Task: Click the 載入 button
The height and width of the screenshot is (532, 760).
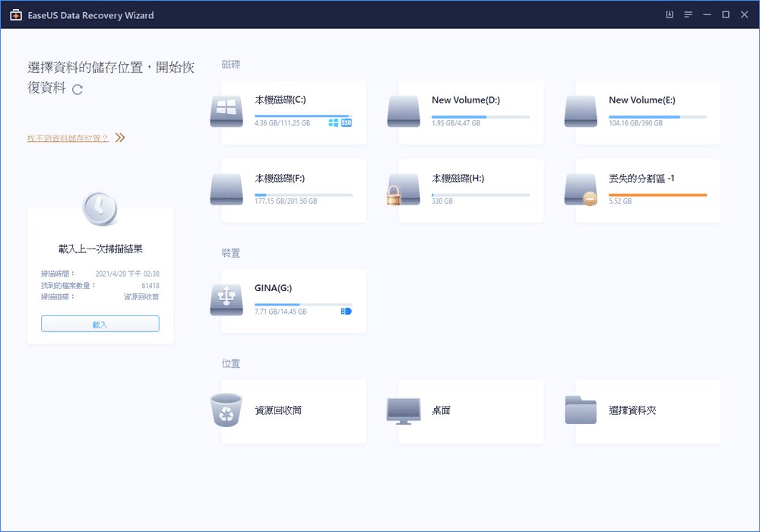Action: [x=100, y=325]
